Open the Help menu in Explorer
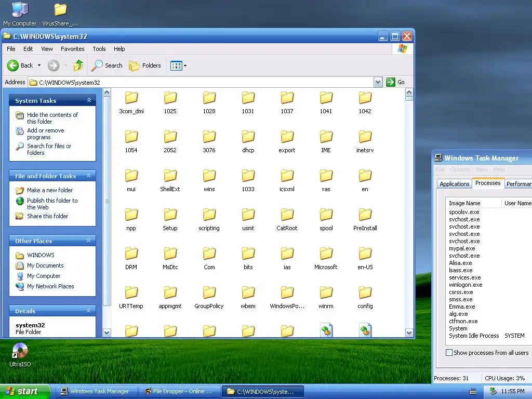The image size is (532, 399). (119, 49)
